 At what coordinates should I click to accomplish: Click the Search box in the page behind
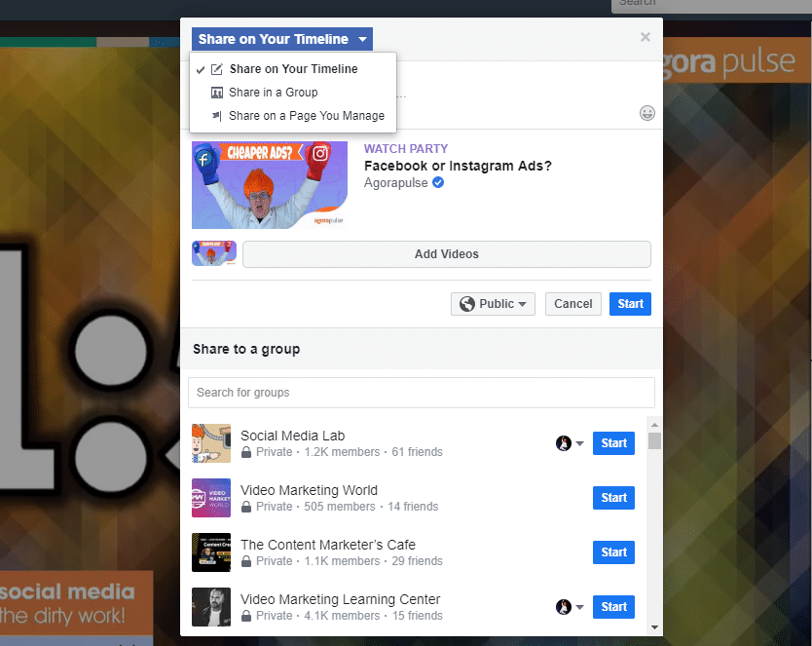(x=712, y=5)
